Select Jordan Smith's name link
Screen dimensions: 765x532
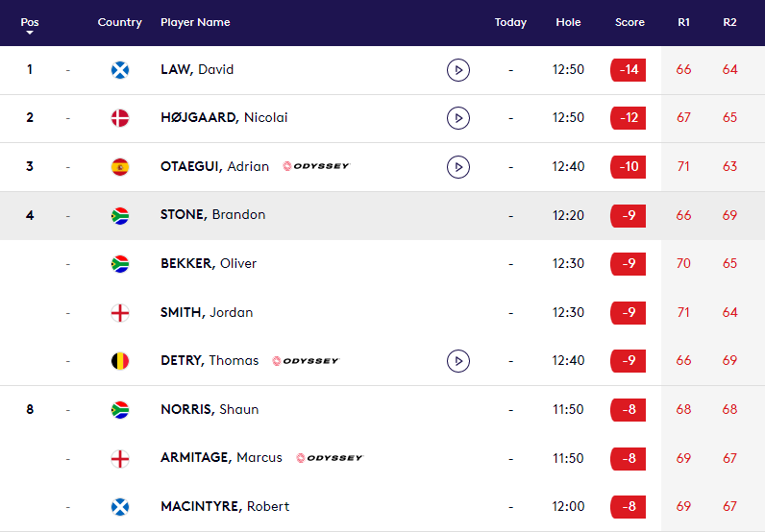[x=207, y=312]
